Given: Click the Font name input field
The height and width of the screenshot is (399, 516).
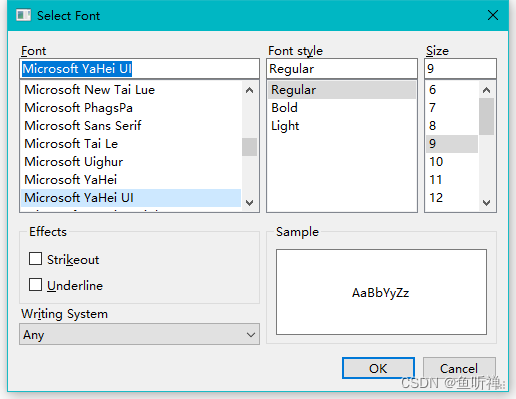Looking at the screenshot, I should pos(139,69).
